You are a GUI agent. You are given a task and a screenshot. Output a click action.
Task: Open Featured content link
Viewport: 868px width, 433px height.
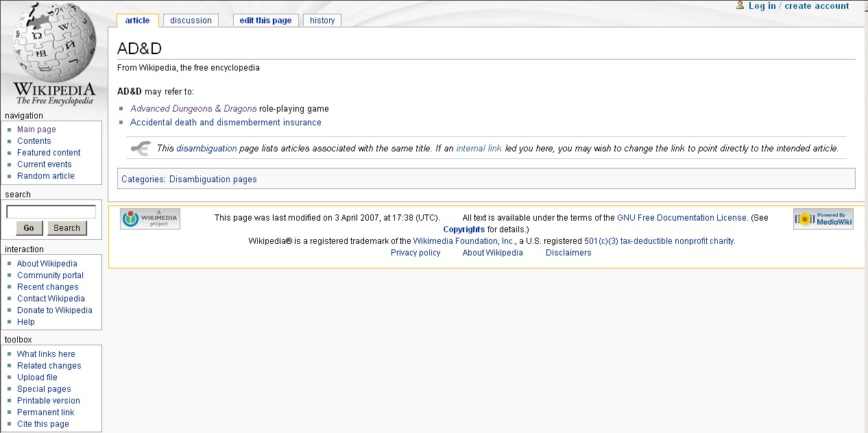pyautogui.click(x=49, y=153)
